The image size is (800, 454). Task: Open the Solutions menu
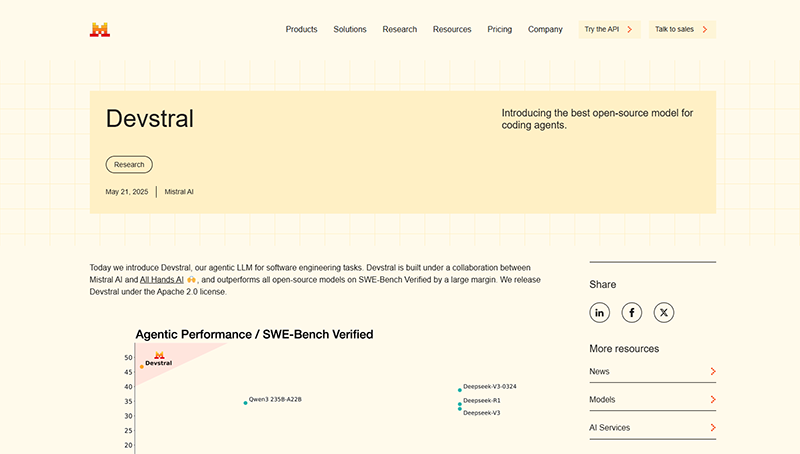point(350,30)
